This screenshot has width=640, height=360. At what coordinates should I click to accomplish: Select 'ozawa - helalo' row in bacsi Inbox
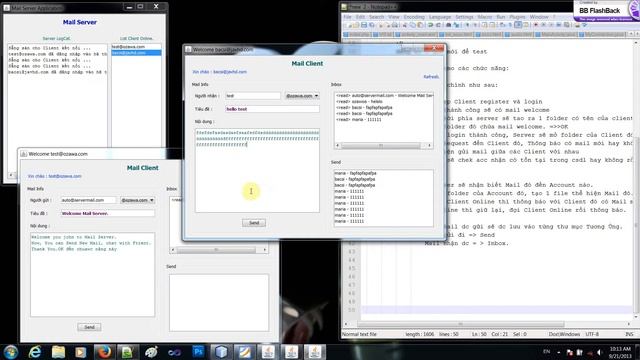384,101
